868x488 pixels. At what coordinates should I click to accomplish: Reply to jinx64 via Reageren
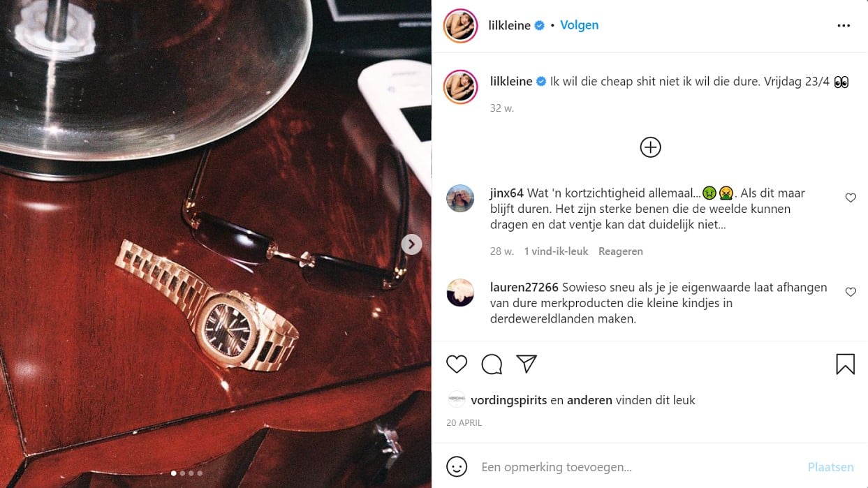pos(621,251)
